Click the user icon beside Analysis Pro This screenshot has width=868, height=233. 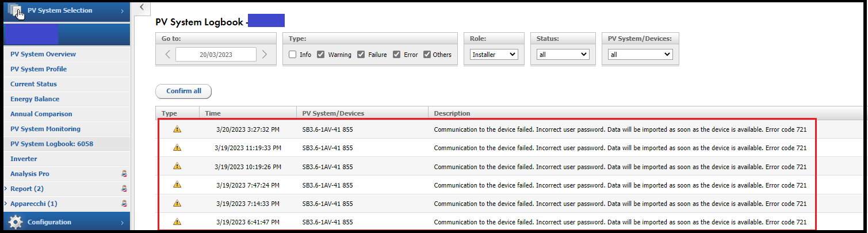point(124,173)
